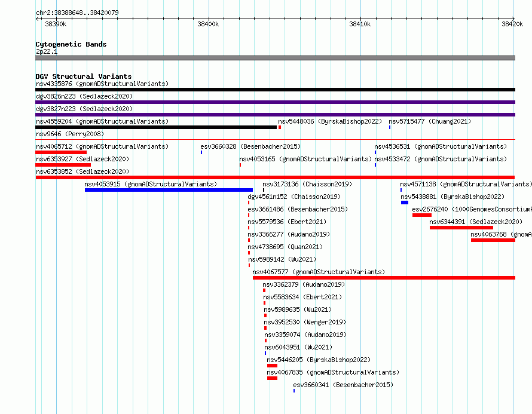Click nsv4533472 gnomAD variant label

[x=441, y=159]
